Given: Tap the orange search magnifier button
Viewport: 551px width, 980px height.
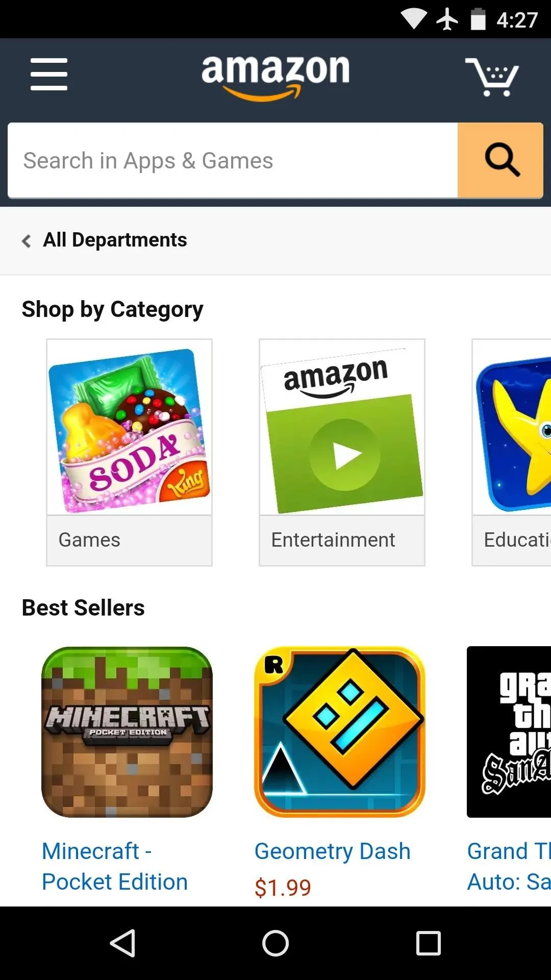Looking at the screenshot, I should pyautogui.click(x=500, y=160).
